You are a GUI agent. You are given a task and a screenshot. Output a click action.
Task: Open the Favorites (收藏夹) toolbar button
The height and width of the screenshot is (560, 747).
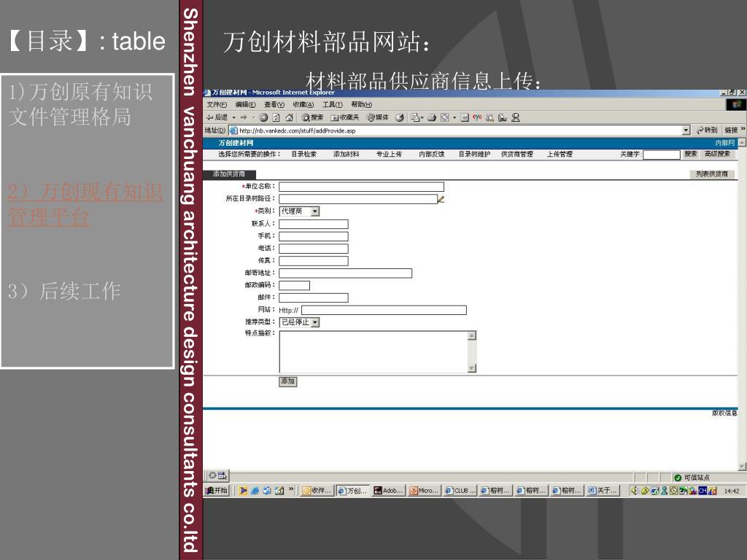click(345, 117)
